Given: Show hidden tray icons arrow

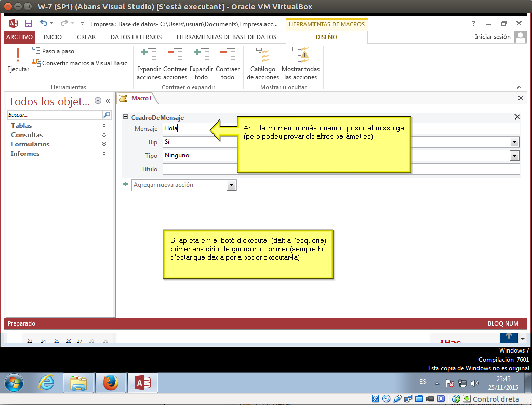Looking at the screenshot, I should [437, 383].
